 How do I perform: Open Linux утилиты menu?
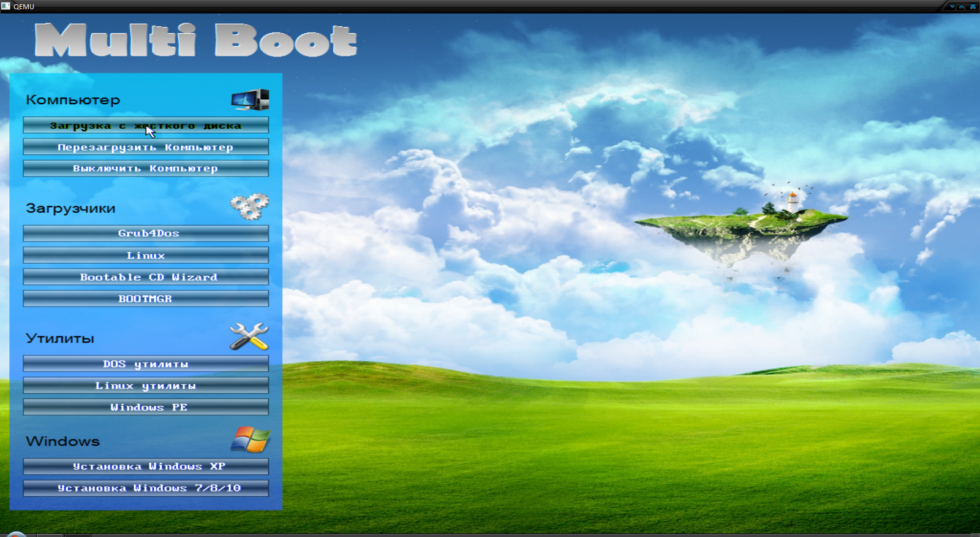pos(146,386)
